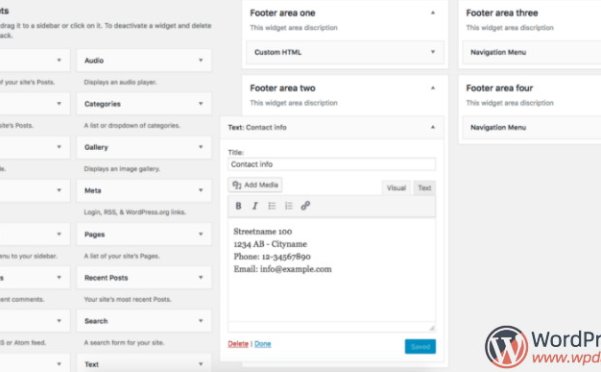Click the Add Media button
Screen dimensions: 601x372
pos(255,185)
